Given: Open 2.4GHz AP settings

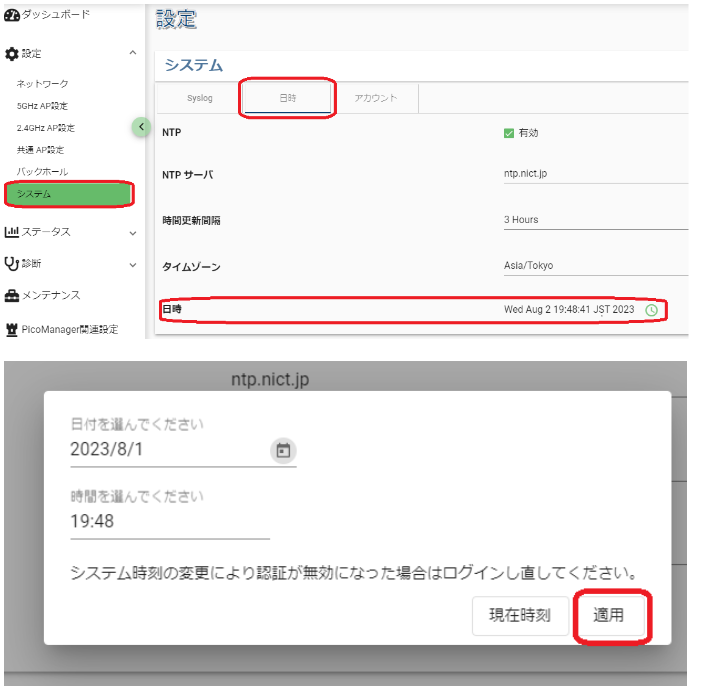Looking at the screenshot, I should pyautogui.click(x=46, y=128).
